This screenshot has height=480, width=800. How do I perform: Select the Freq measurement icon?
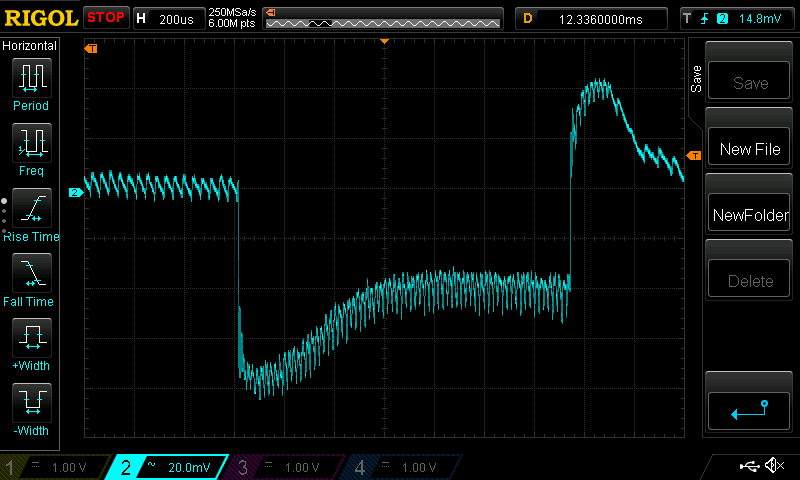32,142
